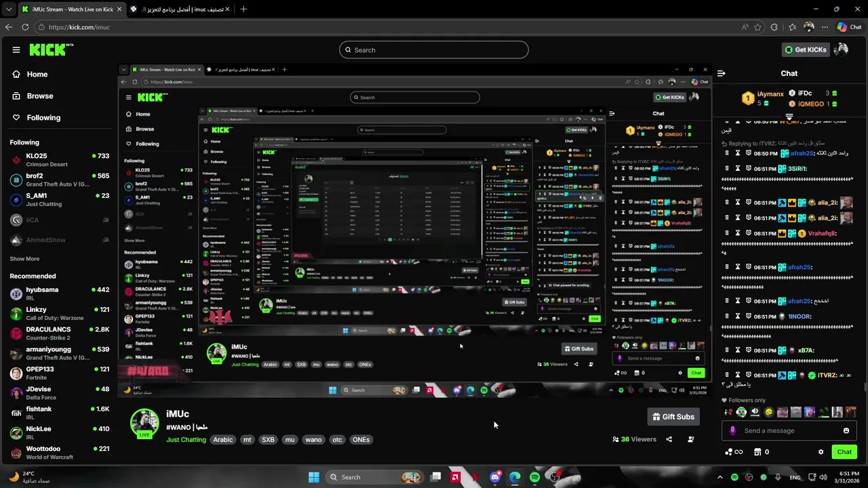
Task: Click the KICK logo
Action: pos(51,49)
